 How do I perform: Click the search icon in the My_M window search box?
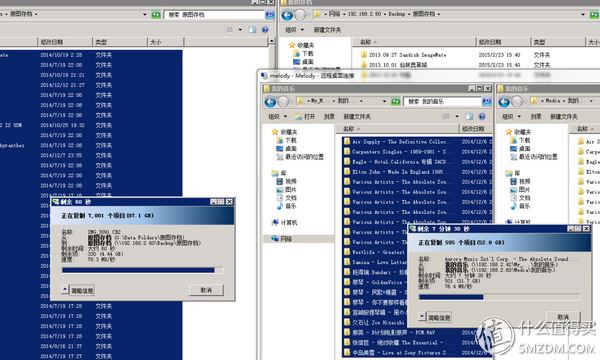(x=486, y=101)
